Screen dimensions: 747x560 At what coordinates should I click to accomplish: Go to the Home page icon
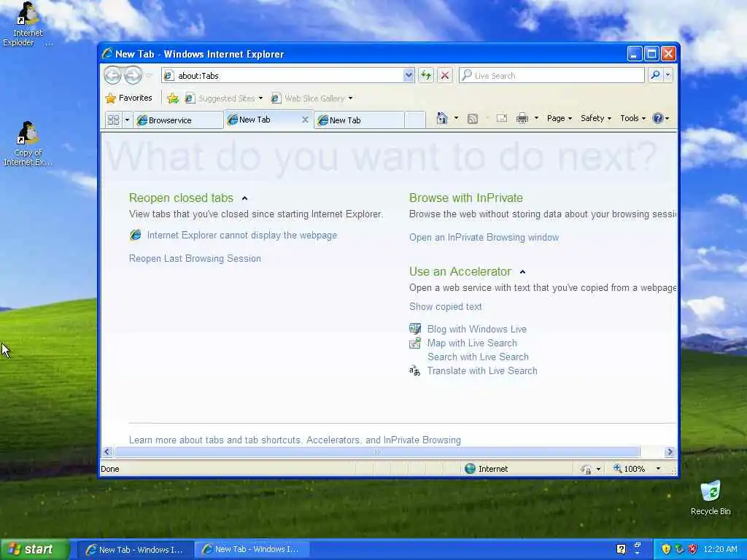click(442, 118)
